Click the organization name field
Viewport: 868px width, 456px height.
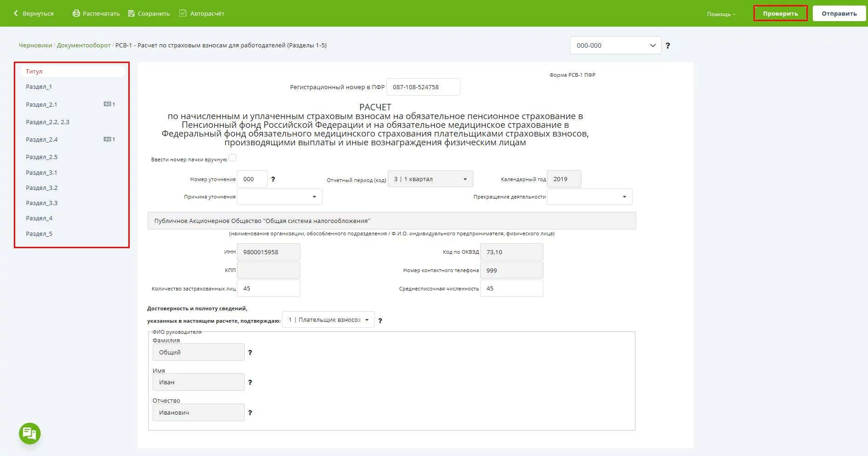point(392,221)
